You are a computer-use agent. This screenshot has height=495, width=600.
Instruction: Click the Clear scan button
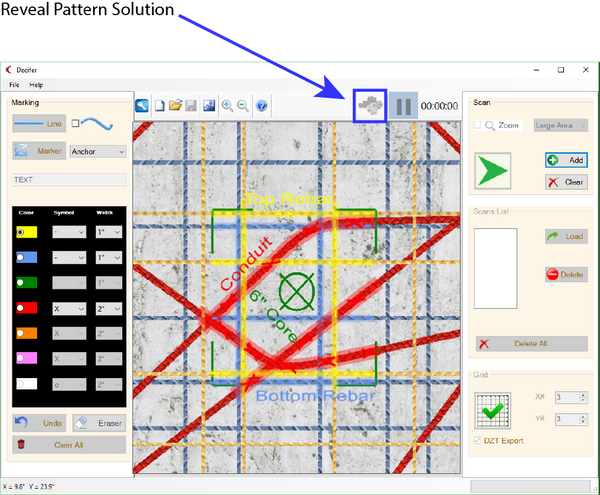pyautogui.click(x=566, y=182)
